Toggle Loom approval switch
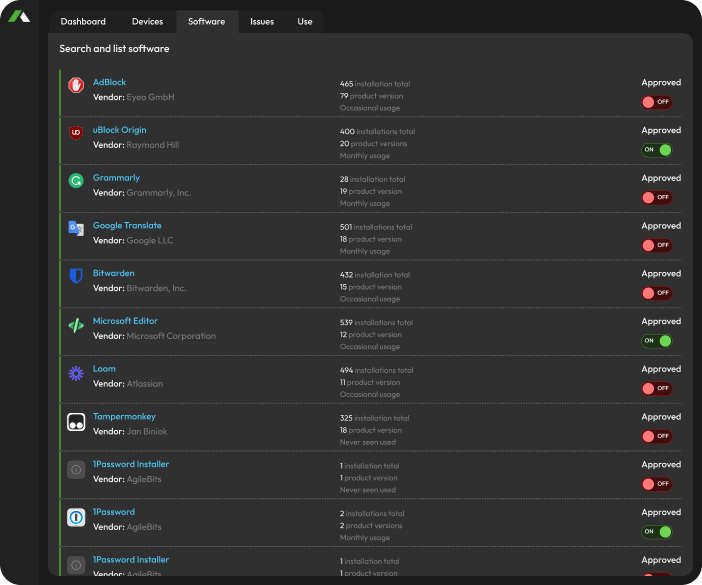 [657, 389]
